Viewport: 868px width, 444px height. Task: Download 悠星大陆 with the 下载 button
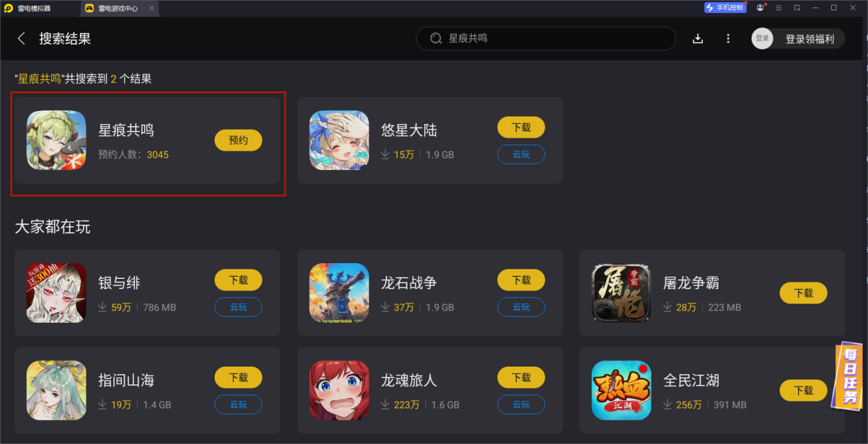(x=521, y=127)
